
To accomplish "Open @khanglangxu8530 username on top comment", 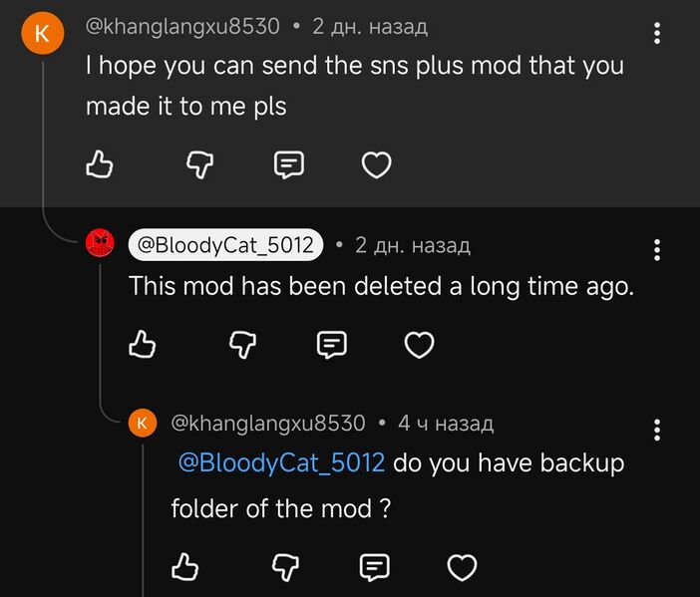I will click(x=182, y=26).
